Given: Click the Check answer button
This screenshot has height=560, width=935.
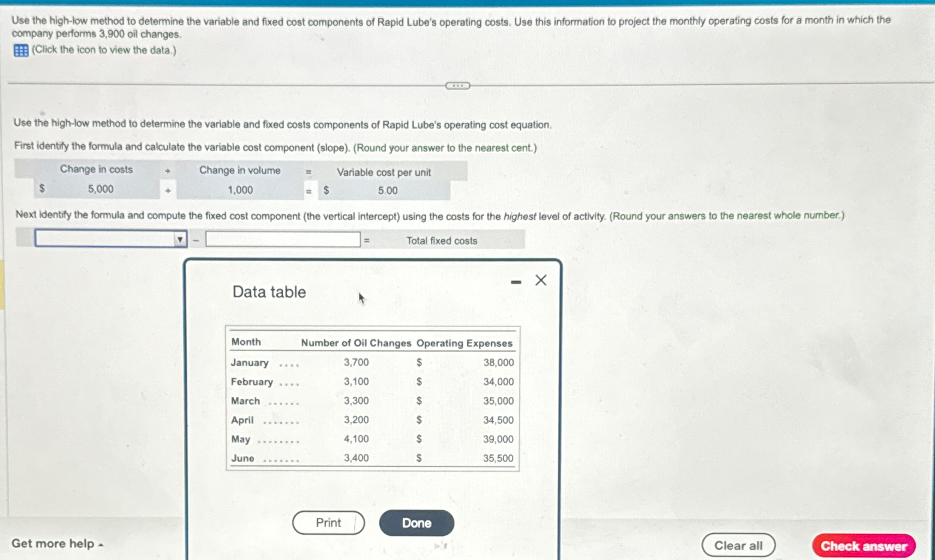Looking at the screenshot, I should point(864,546).
